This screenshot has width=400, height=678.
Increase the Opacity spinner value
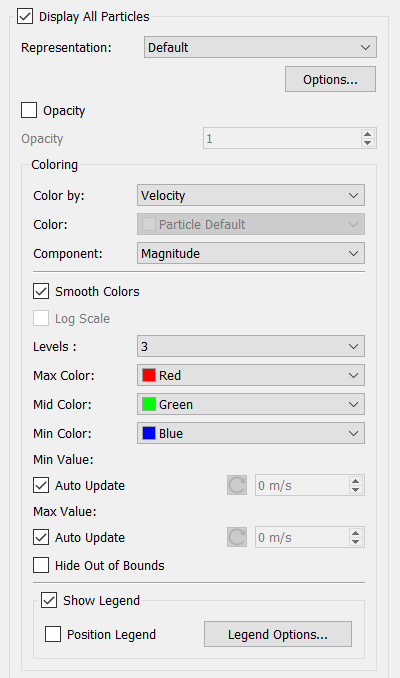pyautogui.click(x=367, y=134)
